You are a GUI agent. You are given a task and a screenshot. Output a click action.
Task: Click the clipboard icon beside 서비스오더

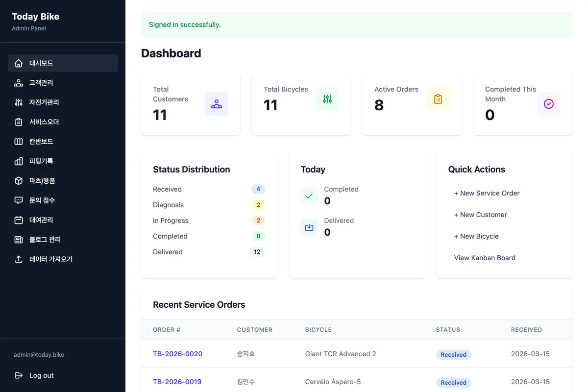point(19,122)
